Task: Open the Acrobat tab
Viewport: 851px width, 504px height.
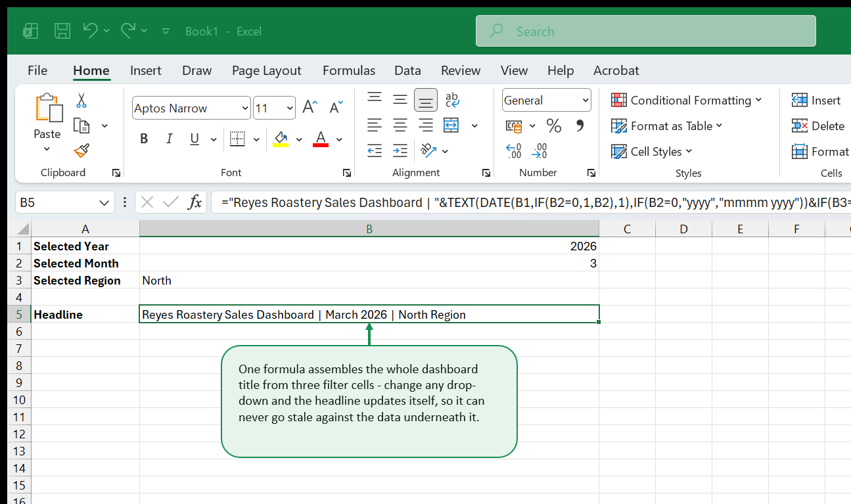Action: (616, 70)
